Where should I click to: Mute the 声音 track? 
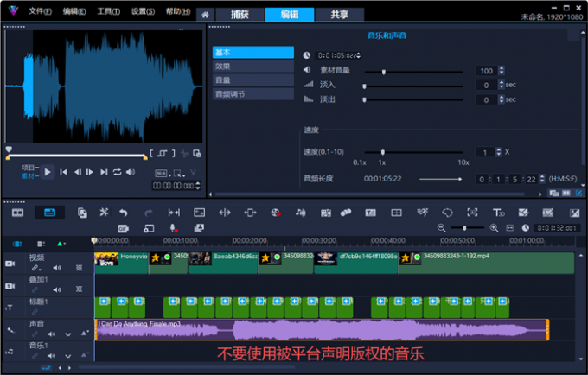51,334
